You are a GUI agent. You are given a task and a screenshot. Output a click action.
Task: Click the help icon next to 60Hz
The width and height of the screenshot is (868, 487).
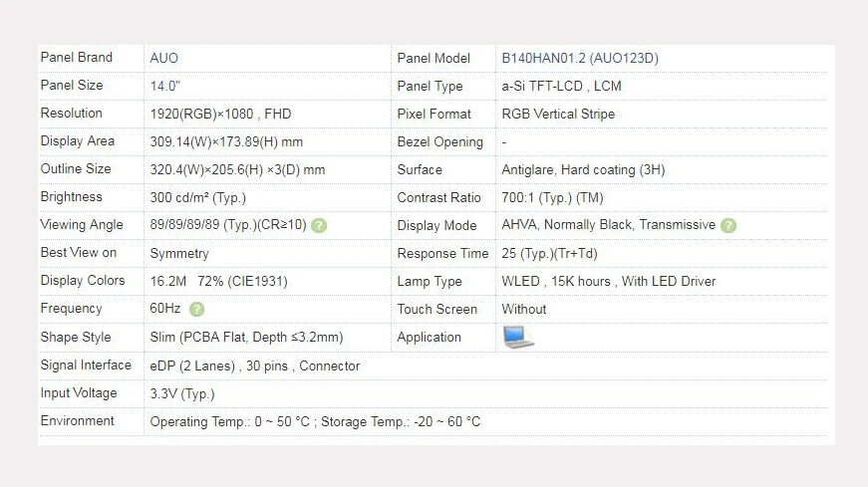pyautogui.click(x=196, y=309)
